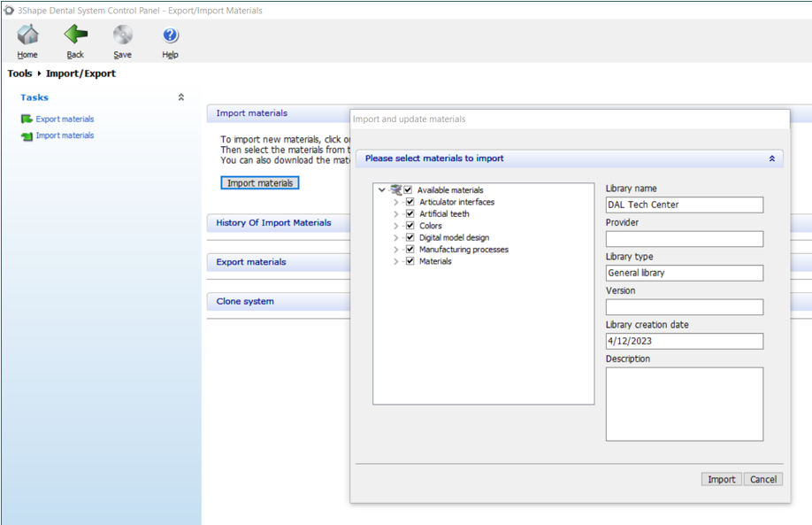Screen dimensions: 812x525
Task: Select the Digital model design label
Action: (454, 238)
